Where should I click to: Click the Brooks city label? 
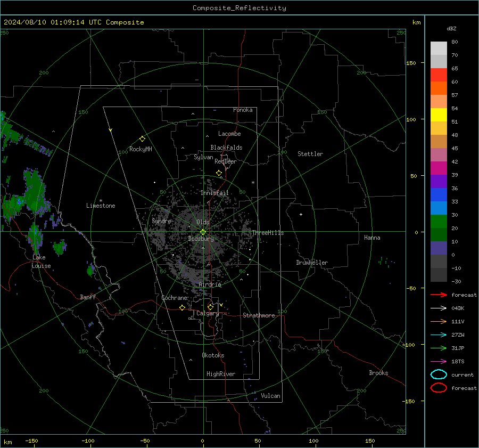tap(378, 373)
